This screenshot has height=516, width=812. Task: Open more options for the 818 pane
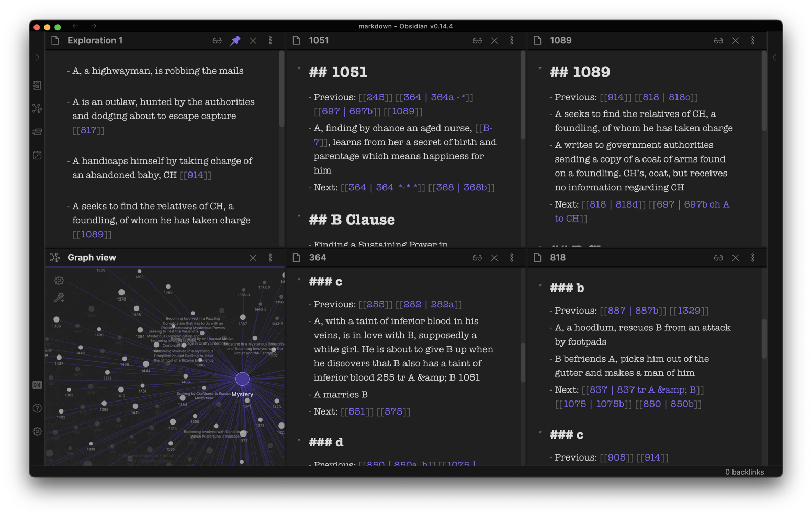(753, 258)
